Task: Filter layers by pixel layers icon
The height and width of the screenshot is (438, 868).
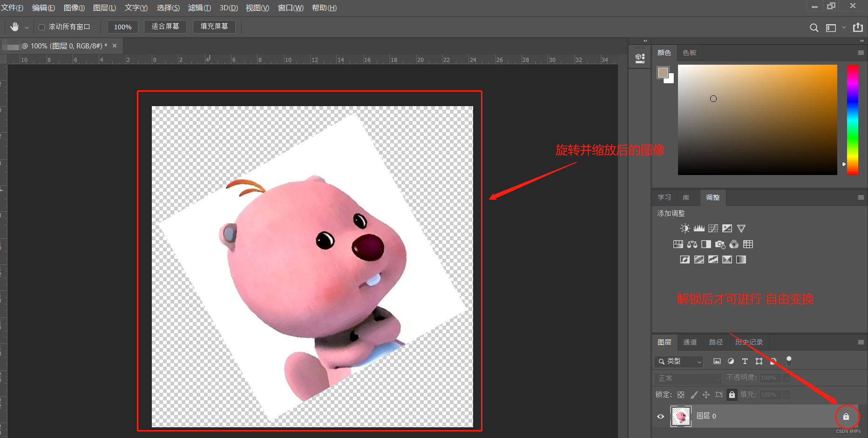Action: pyautogui.click(x=717, y=361)
